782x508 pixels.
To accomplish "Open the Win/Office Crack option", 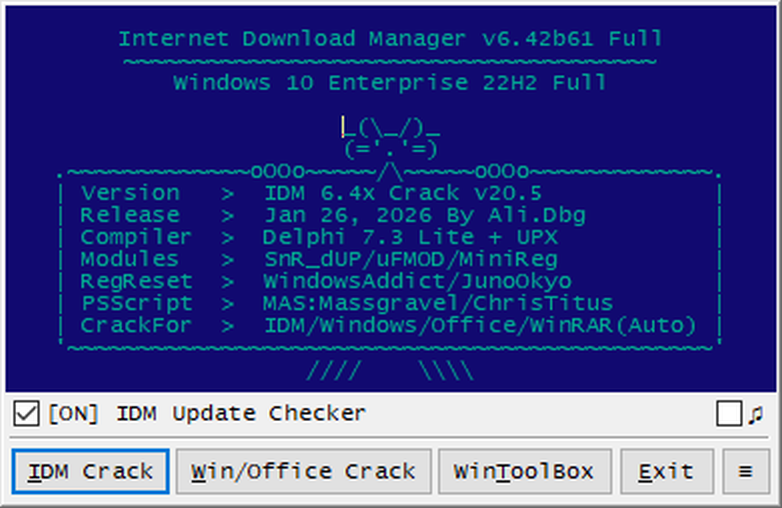I will coord(303,471).
